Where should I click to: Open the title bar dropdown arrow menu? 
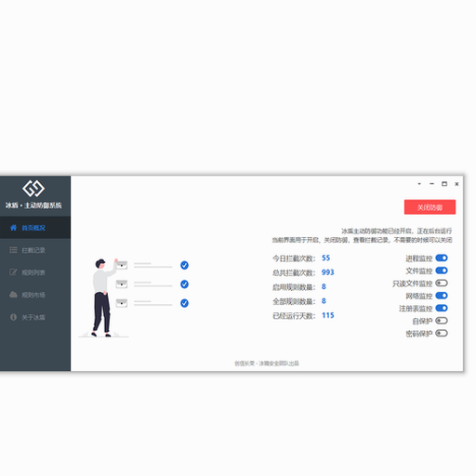(x=419, y=184)
